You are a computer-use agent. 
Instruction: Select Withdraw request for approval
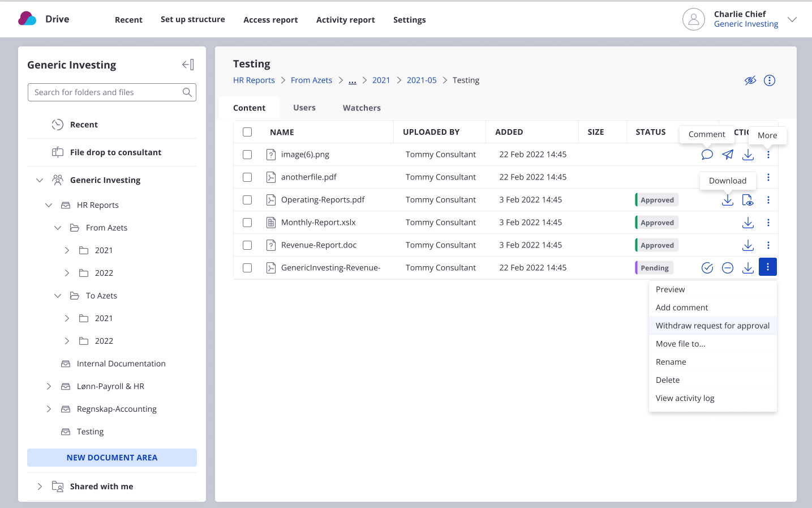pyautogui.click(x=713, y=326)
